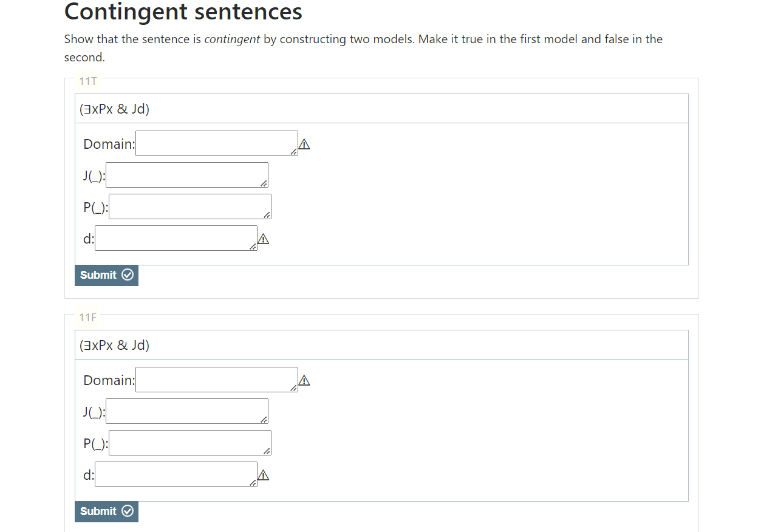Select the 11T fieldset label
Viewport: 764px width, 532px height.
point(87,81)
